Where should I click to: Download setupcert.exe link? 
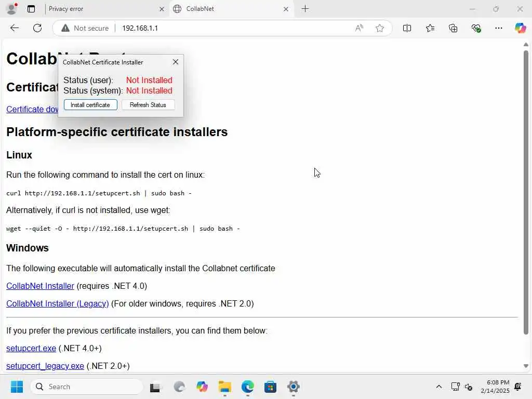(31, 349)
